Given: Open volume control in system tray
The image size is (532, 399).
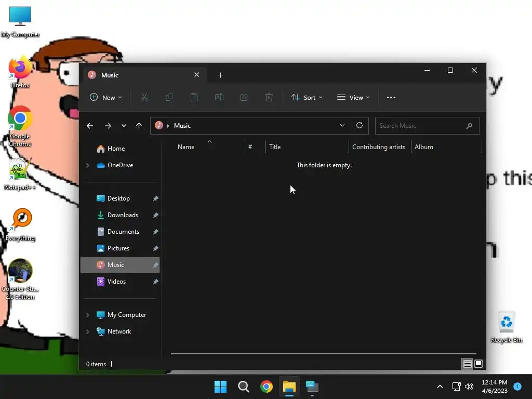Looking at the screenshot, I should click(469, 387).
